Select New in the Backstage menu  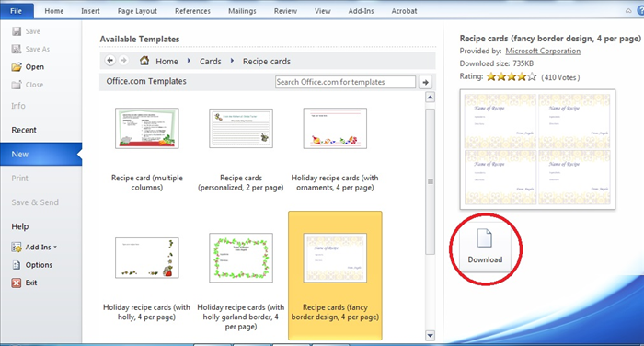click(x=40, y=154)
